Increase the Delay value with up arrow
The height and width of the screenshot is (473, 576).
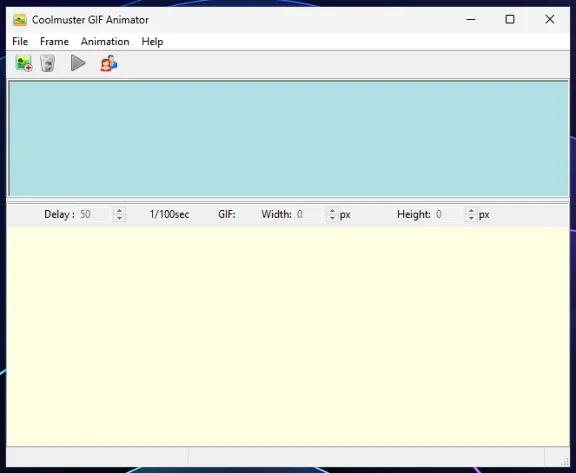[119, 211]
